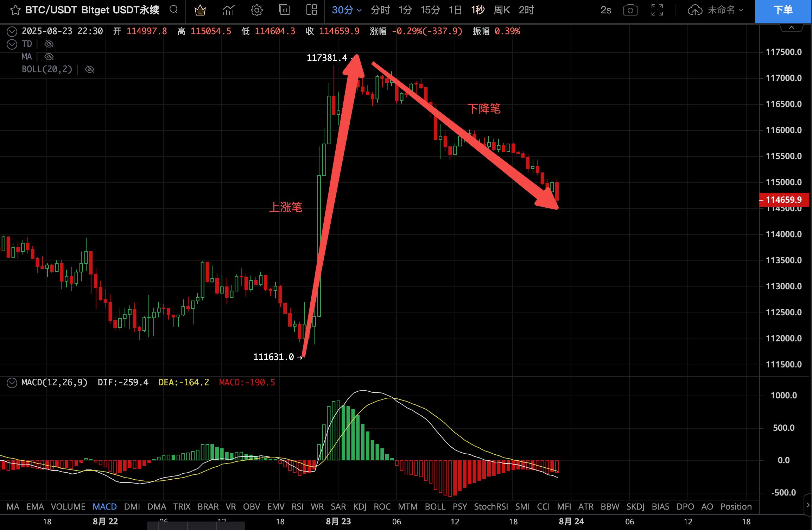Click the favorite star icon beside BTC/USDT

point(15,10)
